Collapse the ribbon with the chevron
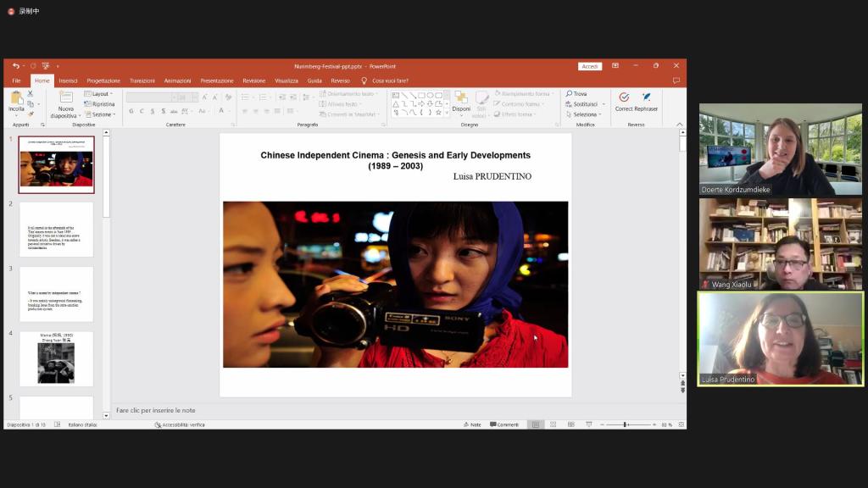Screen dimensions: 868x488 point(680,125)
